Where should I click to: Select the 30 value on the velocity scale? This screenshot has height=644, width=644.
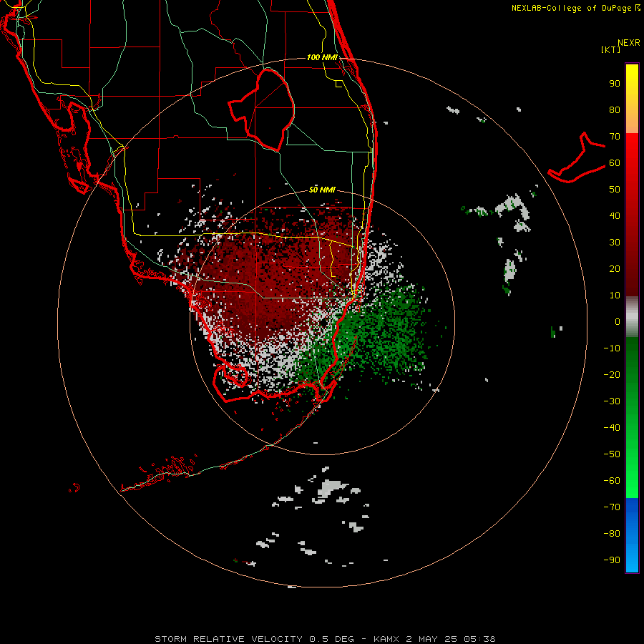[615, 243]
